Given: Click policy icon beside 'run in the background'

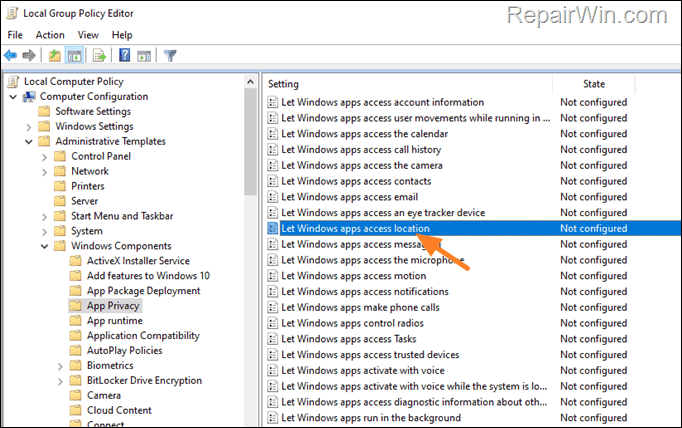Looking at the screenshot, I should [x=273, y=418].
